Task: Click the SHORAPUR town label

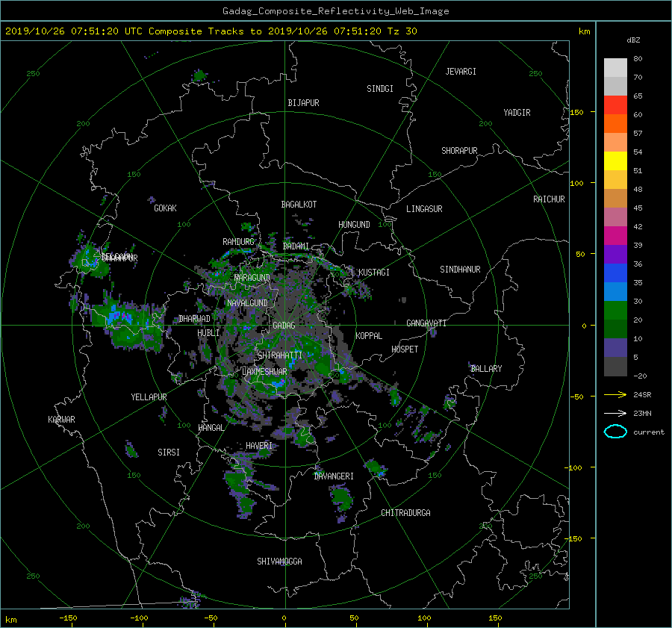Action: point(459,151)
